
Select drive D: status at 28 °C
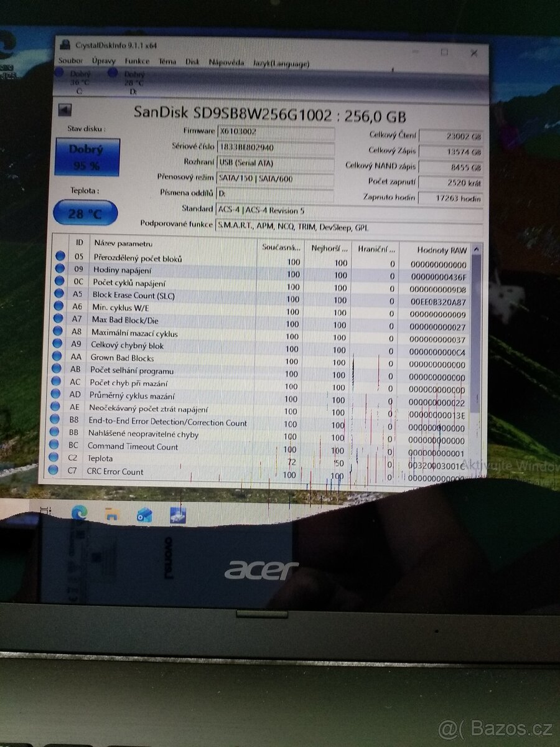point(131,82)
